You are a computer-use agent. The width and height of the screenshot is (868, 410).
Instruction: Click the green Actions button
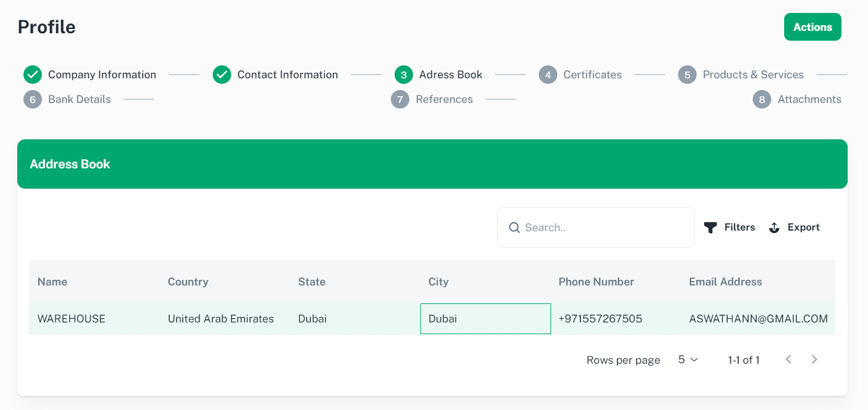pyautogui.click(x=812, y=27)
